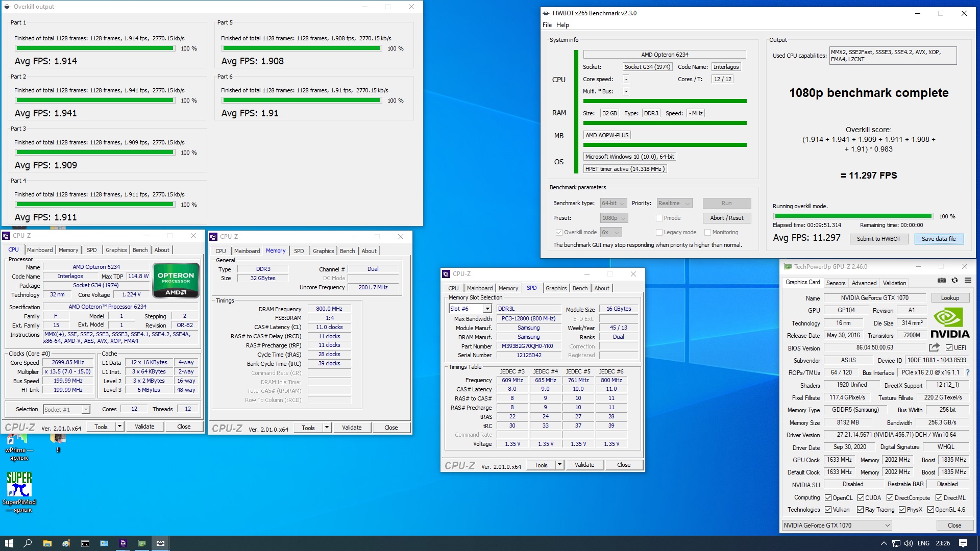This screenshot has height=551, width=980.
Task: Toggle the UEFI checkbox in GPU-Z
Action: click(949, 348)
